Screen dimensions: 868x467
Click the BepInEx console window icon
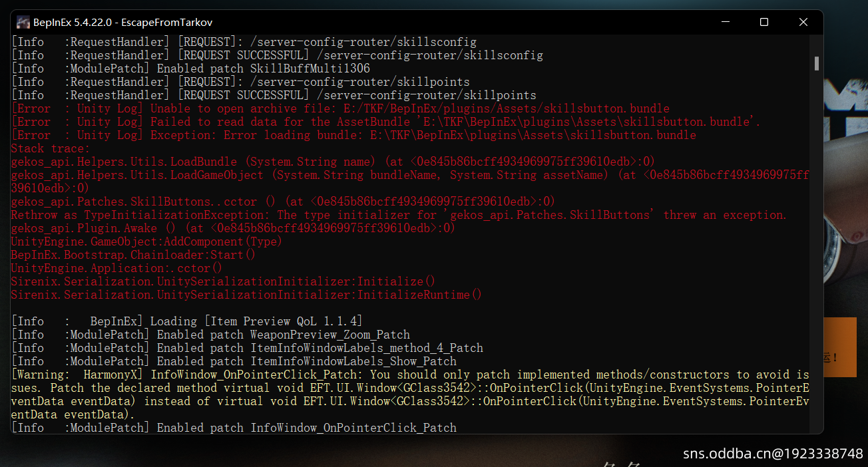(x=23, y=22)
